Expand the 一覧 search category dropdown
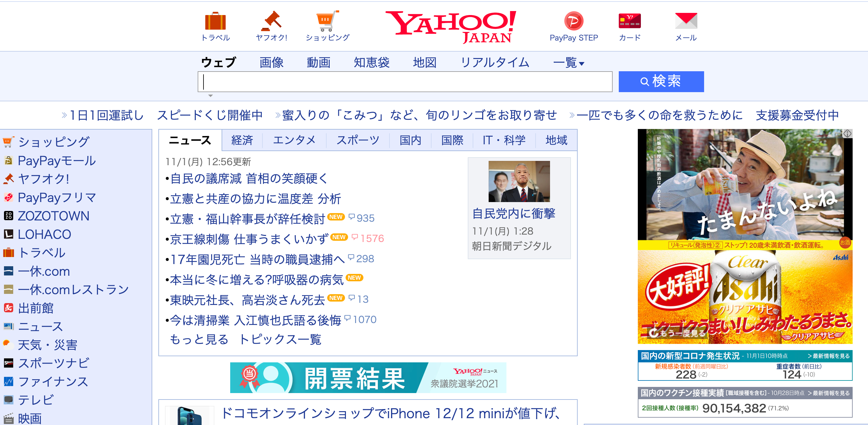This screenshot has height=425, width=868. [568, 63]
